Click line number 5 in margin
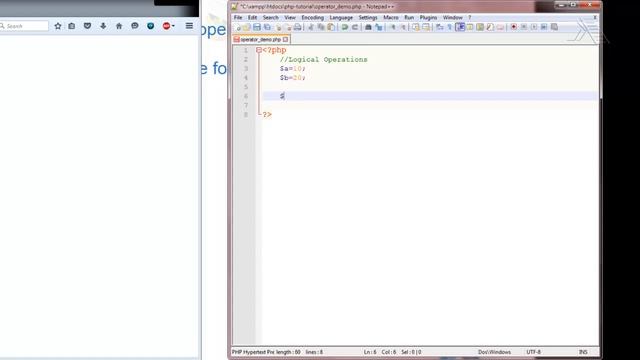Image resolution: width=640 pixels, height=360 pixels. click(246, 87)
